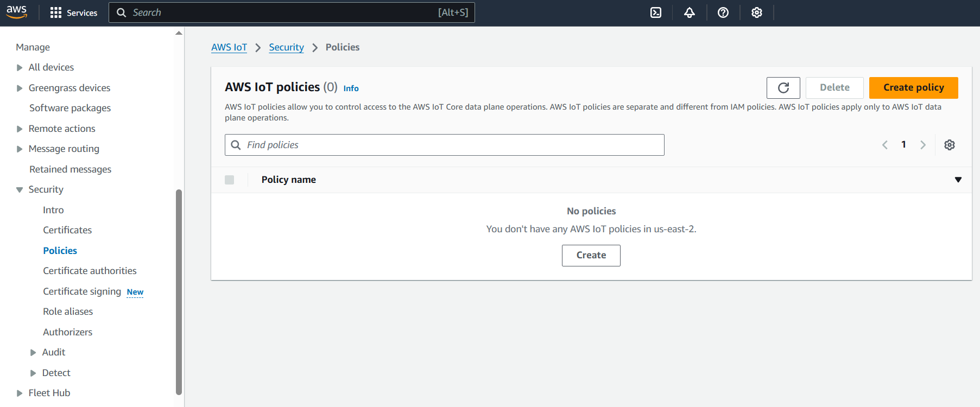Sort by Policy name column arrow

[958, 180]
